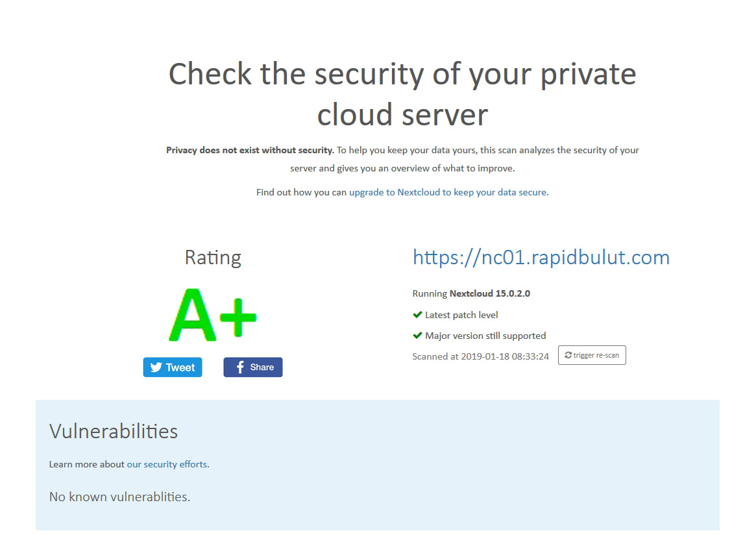This screenshot has width=756, height=557.
Task: Click the Rating heading
Action: pyautogui.click(x=213, y=258)
